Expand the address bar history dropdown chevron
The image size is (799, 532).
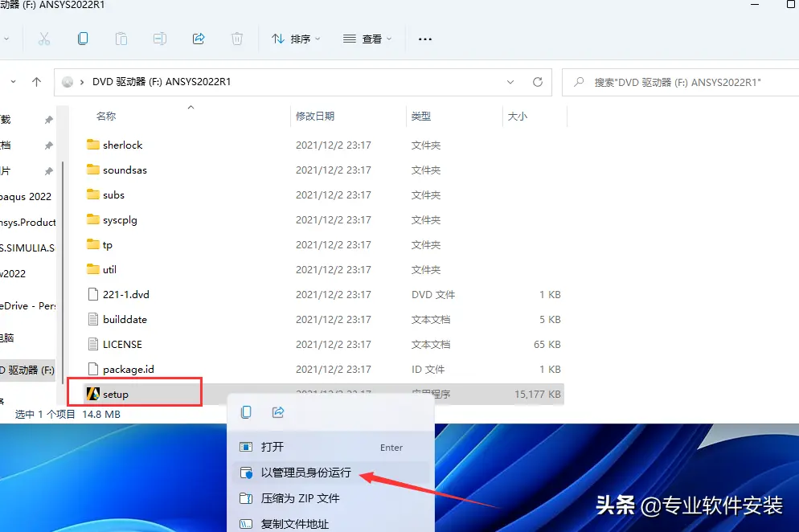click(510, 82)
